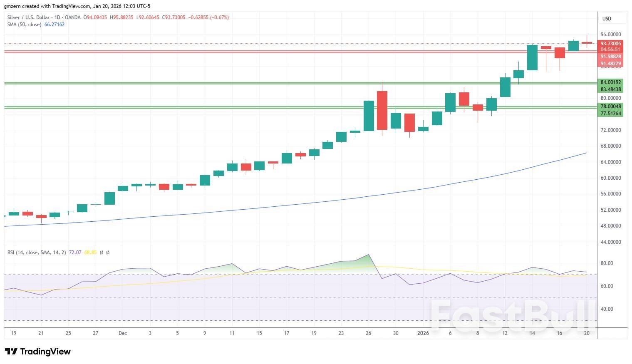Select the green 84.00192 price level tag
Image resolution: width=632 pixels, height=364 pixels.
(610, 82)
